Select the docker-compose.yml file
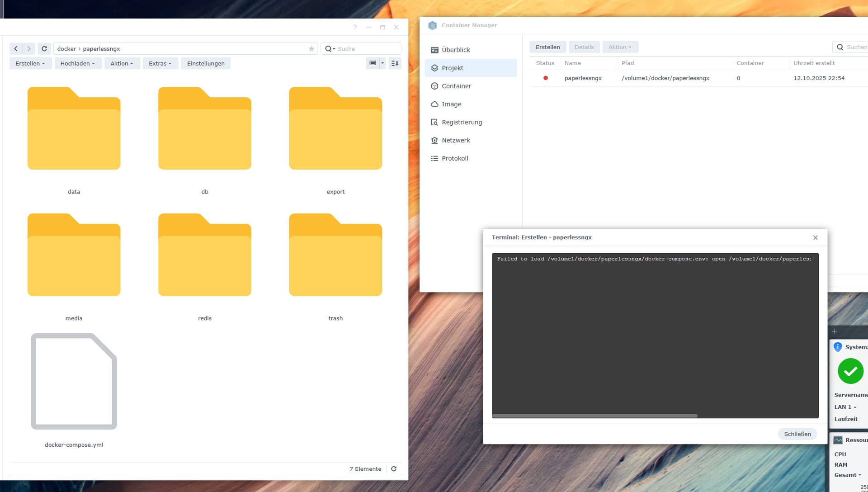 click(74, 382)
